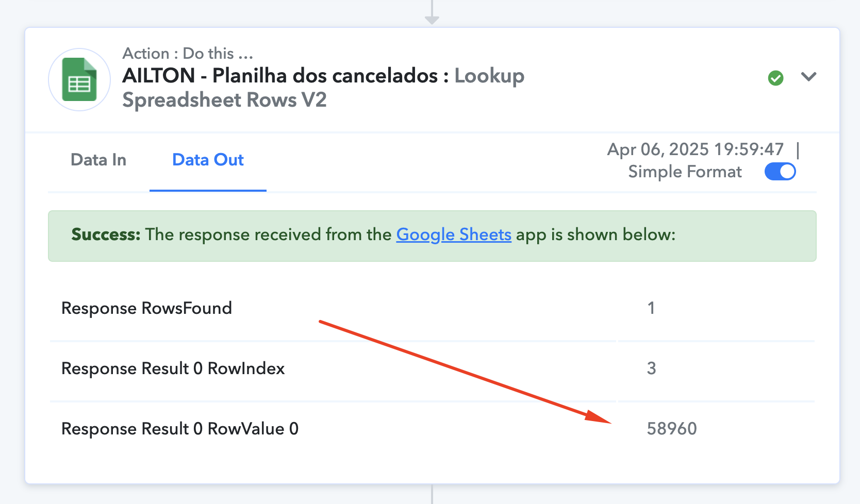The width and height of the screenshot is (860, 504).
Task: Click the Lookup Spreadsheet Rows V2 subtitle
Action: tap(323, 88)
